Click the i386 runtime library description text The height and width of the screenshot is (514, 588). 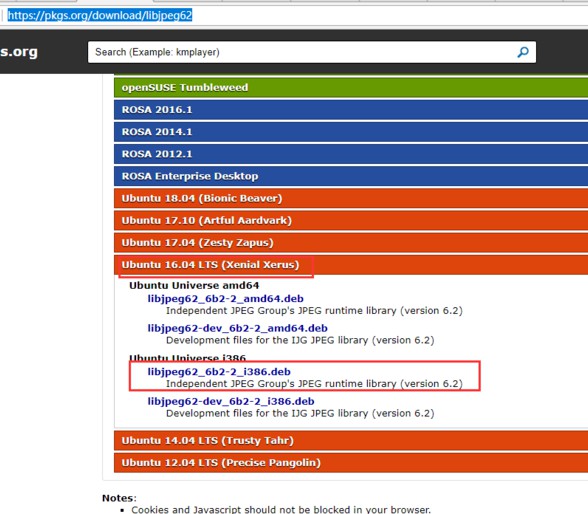tap(314, 384)
